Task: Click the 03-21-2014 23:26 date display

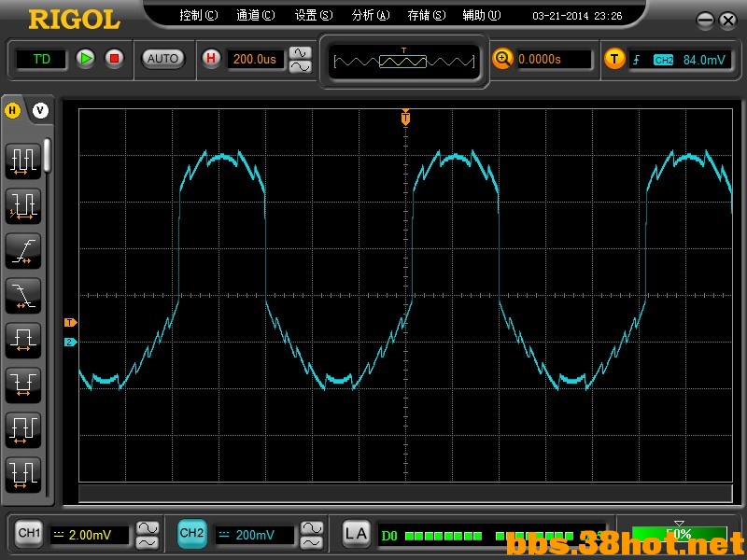Action: point(577,16)
